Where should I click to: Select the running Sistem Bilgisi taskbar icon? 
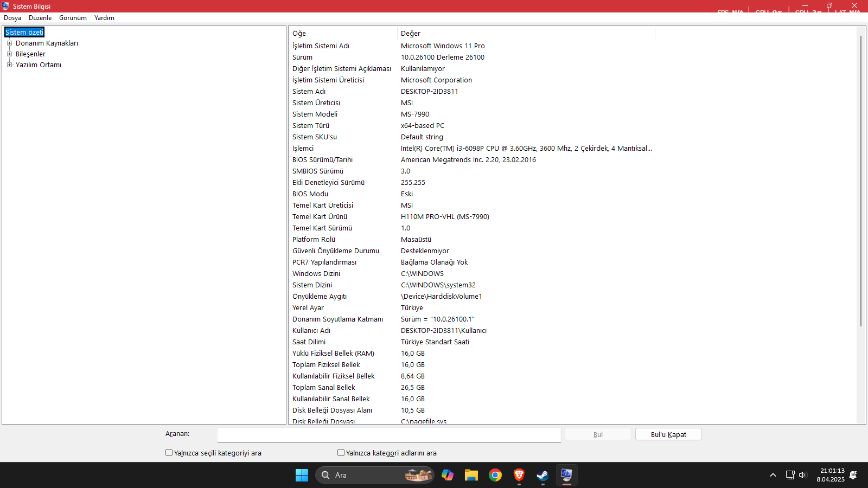(x=566, y=475)
